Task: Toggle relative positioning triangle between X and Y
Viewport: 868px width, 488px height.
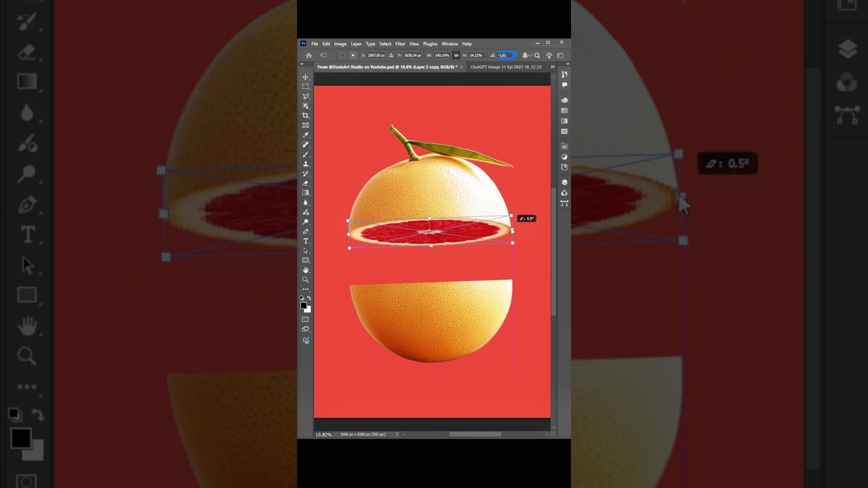Action: click(x=391, y=56)
